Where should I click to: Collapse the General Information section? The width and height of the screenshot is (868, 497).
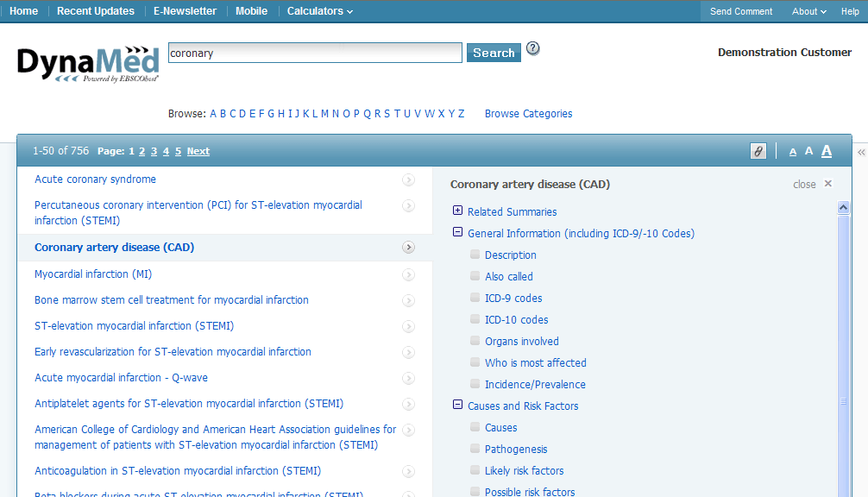pyautogui.click(x=457, y=232)
